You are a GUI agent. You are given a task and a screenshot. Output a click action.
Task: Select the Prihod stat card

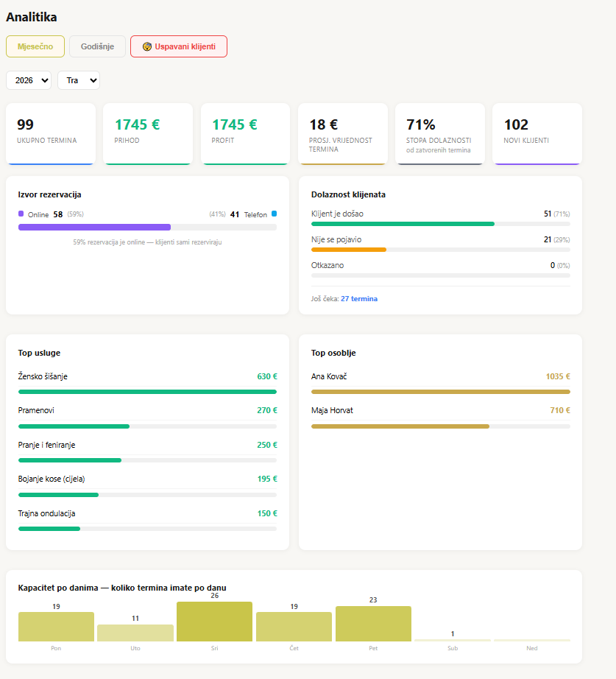click(x=148, y=133)
